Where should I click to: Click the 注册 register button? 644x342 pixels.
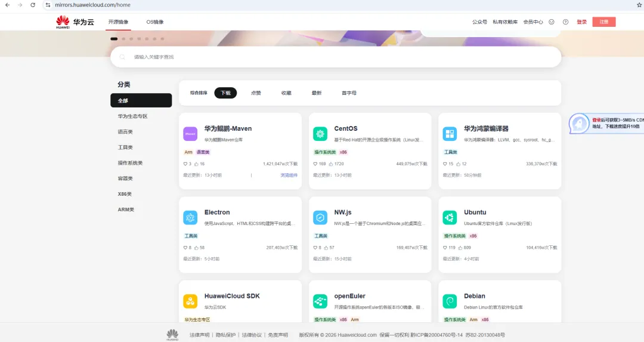[x=603, y=22]
